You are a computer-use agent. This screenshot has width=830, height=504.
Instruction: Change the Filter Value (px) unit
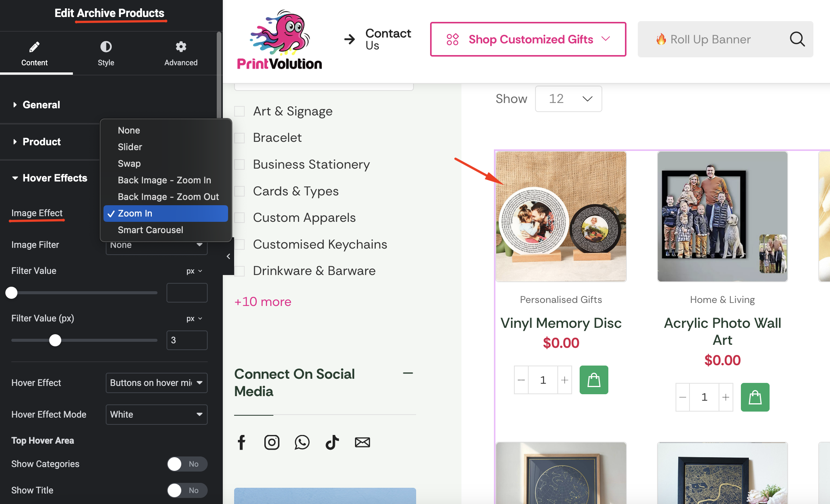point(194,318)
